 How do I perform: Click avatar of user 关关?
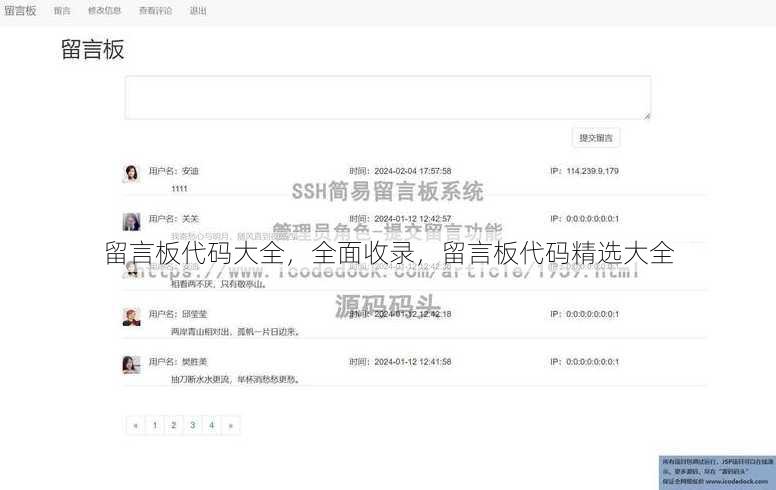[x=131, y=221]
